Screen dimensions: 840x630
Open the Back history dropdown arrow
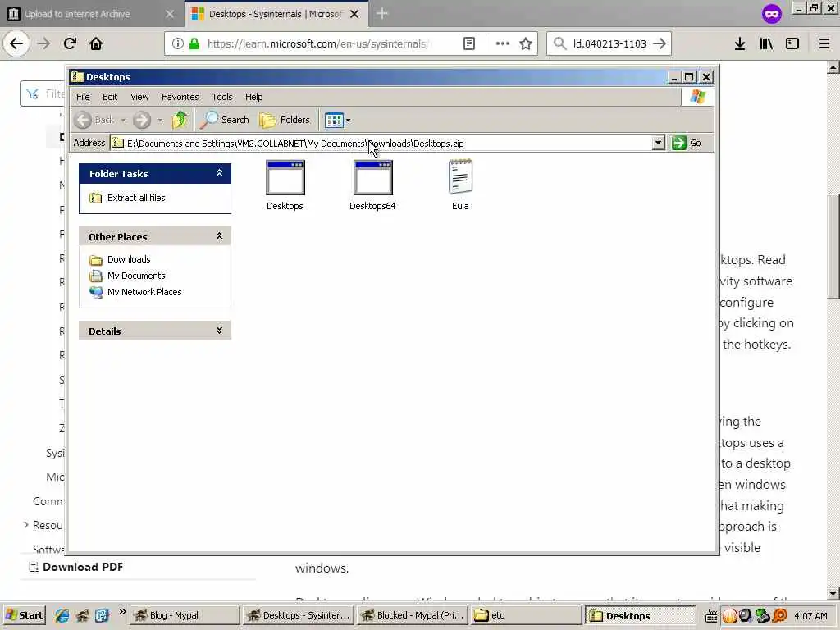pos(123,120)
